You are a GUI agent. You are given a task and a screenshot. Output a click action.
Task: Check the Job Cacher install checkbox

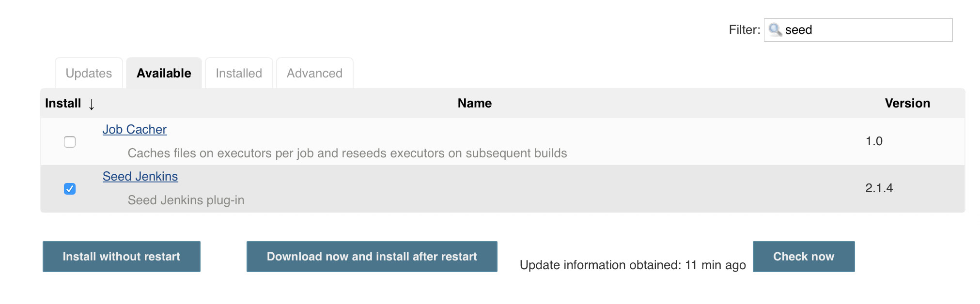70,142
